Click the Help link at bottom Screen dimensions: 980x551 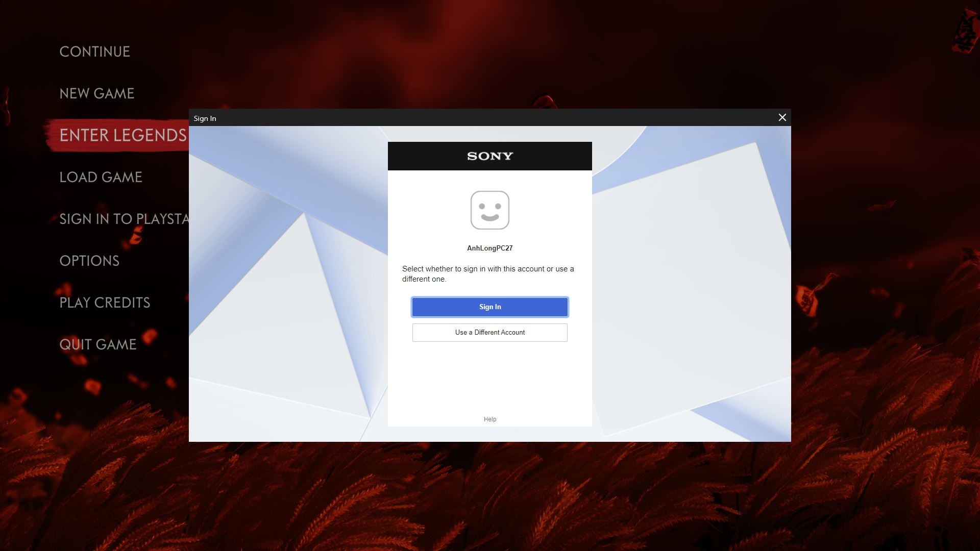tap(490, 419)
